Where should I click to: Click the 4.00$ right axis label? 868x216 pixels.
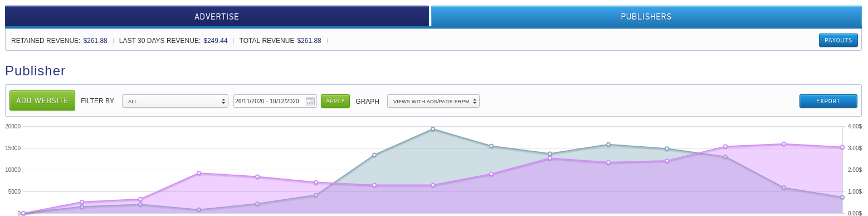pyautogui.click(x=855, y=126)
